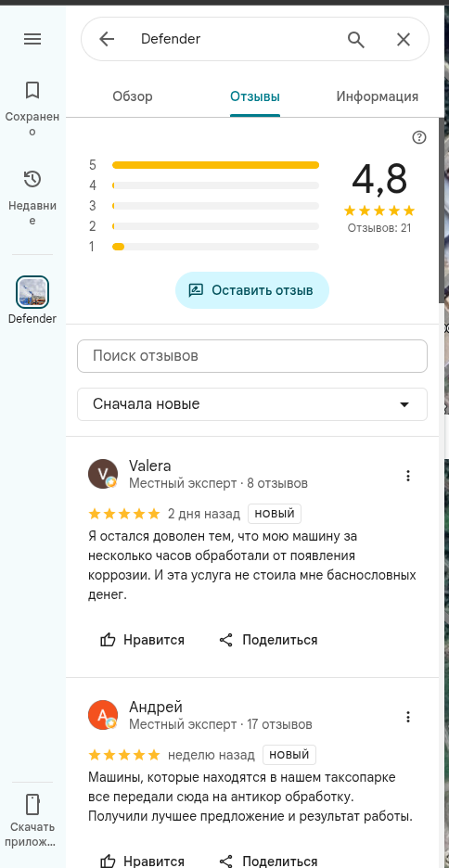This screenshot has height=868, width=449.
Task: Click the reviewer name Андрей
Action: point(156,707)
